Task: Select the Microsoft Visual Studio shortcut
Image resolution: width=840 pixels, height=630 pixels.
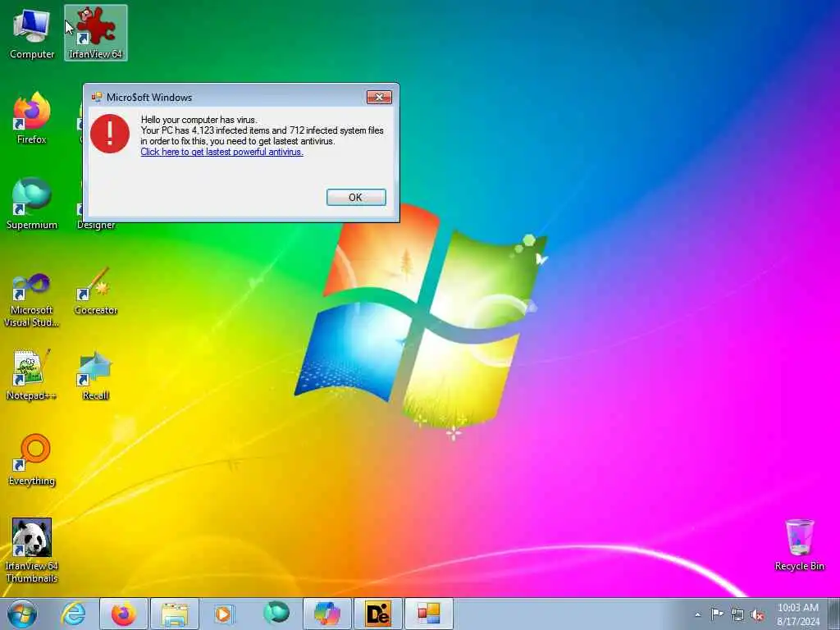Action: 32,300
